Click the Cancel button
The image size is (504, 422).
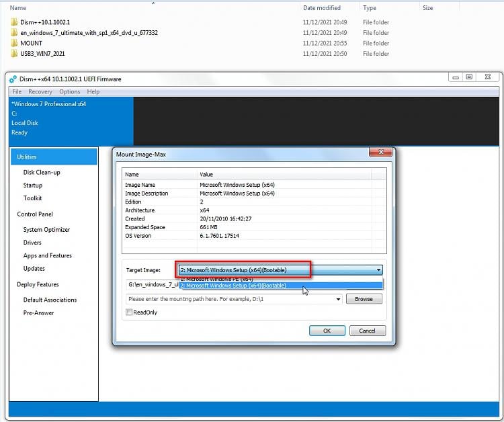point(367,331)
